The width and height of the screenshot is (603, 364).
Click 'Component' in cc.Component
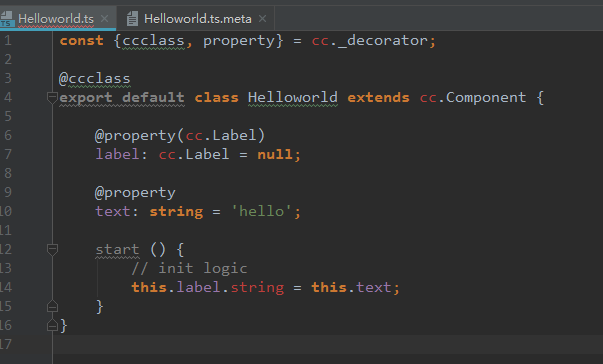(x=486, y=98)
